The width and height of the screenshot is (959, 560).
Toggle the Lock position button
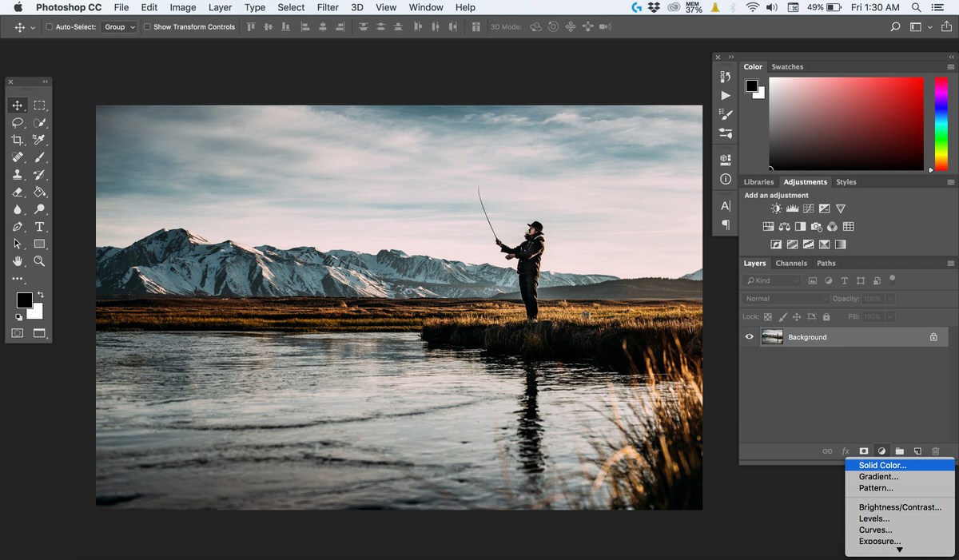[x=797, y=317]
